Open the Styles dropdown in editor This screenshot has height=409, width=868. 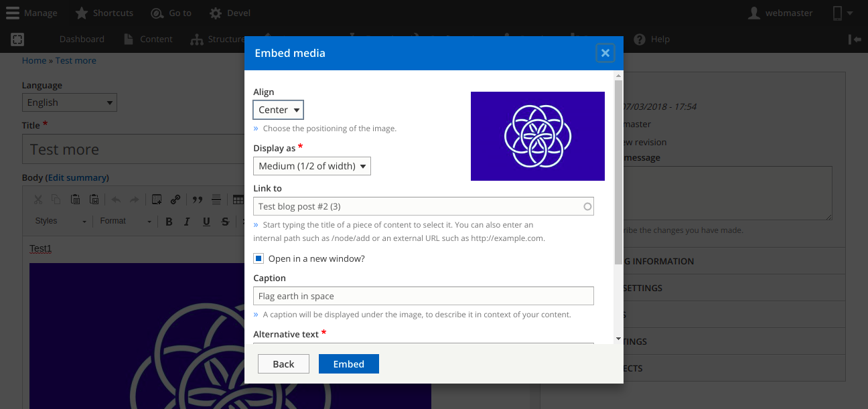[61, 222]
